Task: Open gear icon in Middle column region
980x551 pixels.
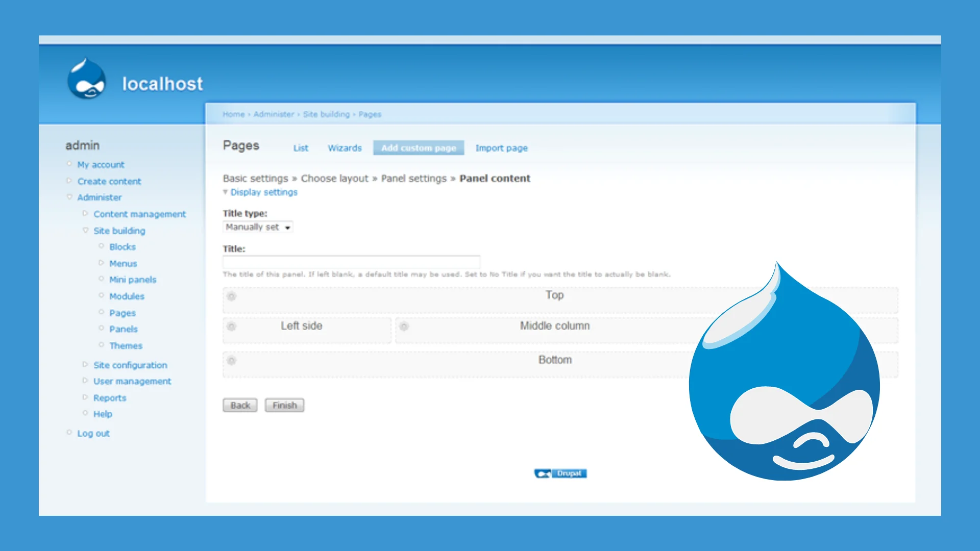Action: 404,327
